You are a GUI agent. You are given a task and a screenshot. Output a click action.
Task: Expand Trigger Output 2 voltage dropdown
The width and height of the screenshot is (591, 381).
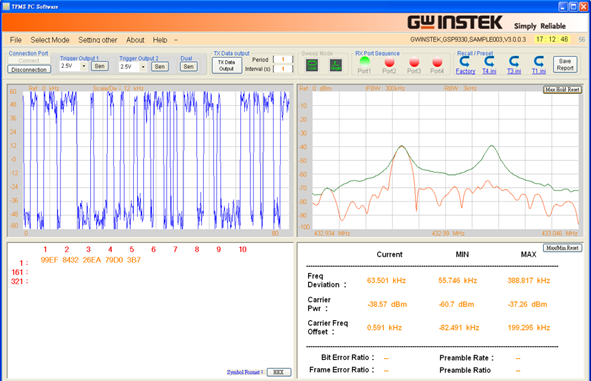pyautogui.click(x=143, y=67)
